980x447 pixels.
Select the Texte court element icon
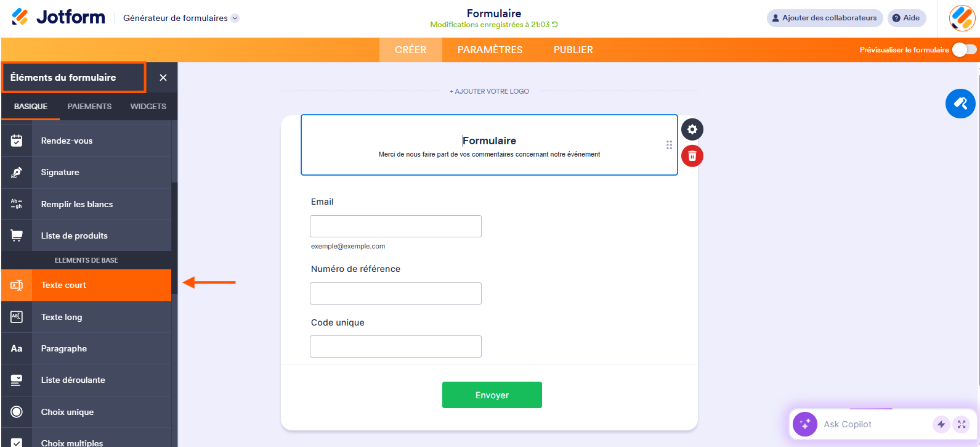(x=17, y=285)
